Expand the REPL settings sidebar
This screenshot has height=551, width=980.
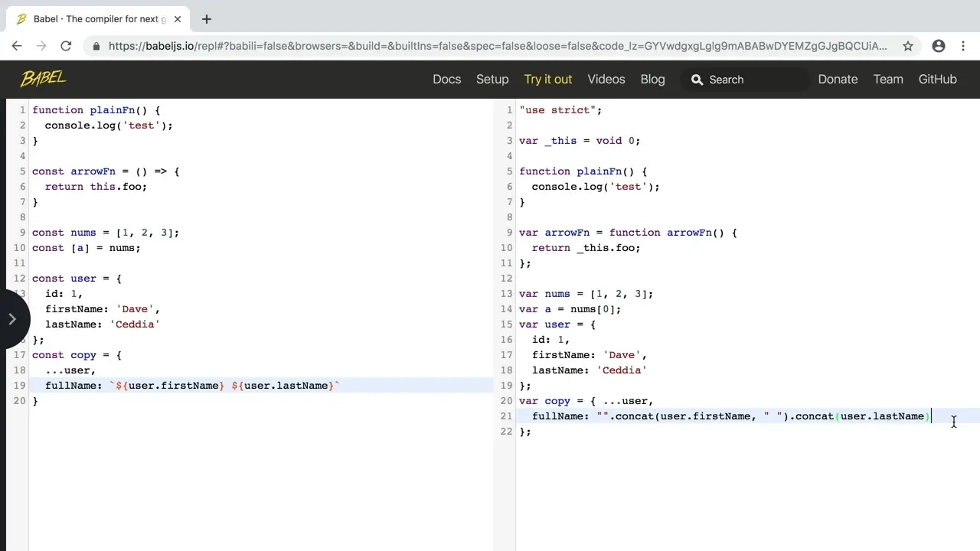pos(11,319)
